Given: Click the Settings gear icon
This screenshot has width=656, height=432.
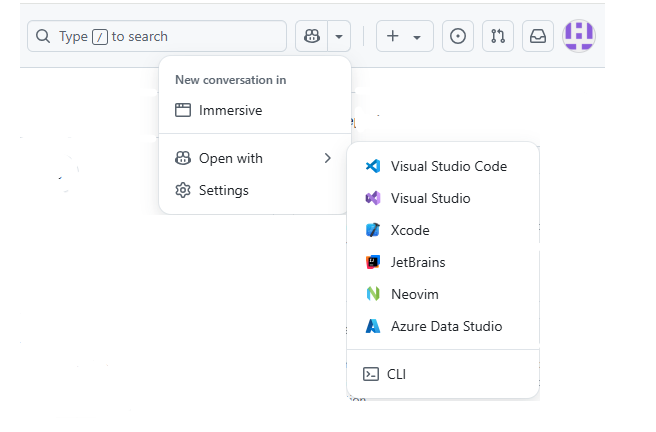Looking at the screenshot, I should click(183, 190).
